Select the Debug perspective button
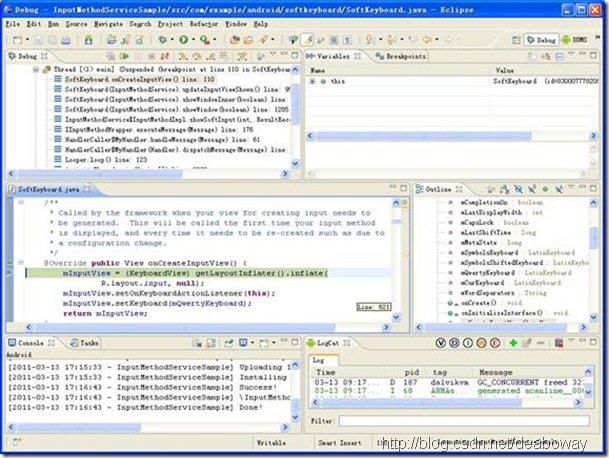609x458 pixels. (x=541, y=40)
